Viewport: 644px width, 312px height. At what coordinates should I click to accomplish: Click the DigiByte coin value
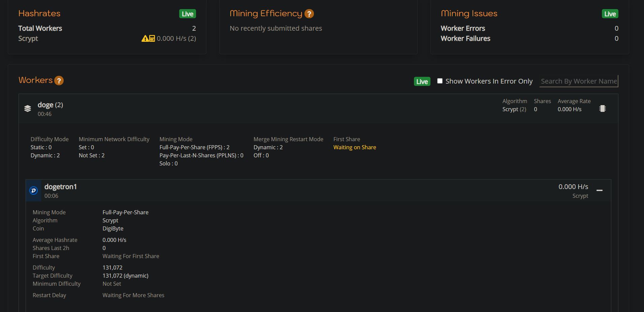coord(113,228)
